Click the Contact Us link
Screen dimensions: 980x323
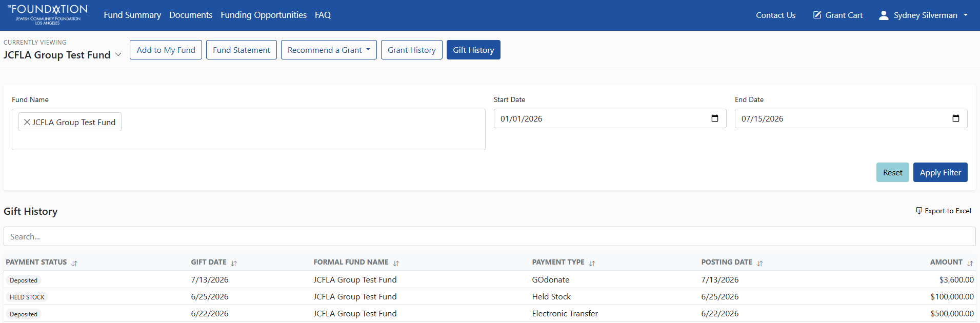(775, 15)
